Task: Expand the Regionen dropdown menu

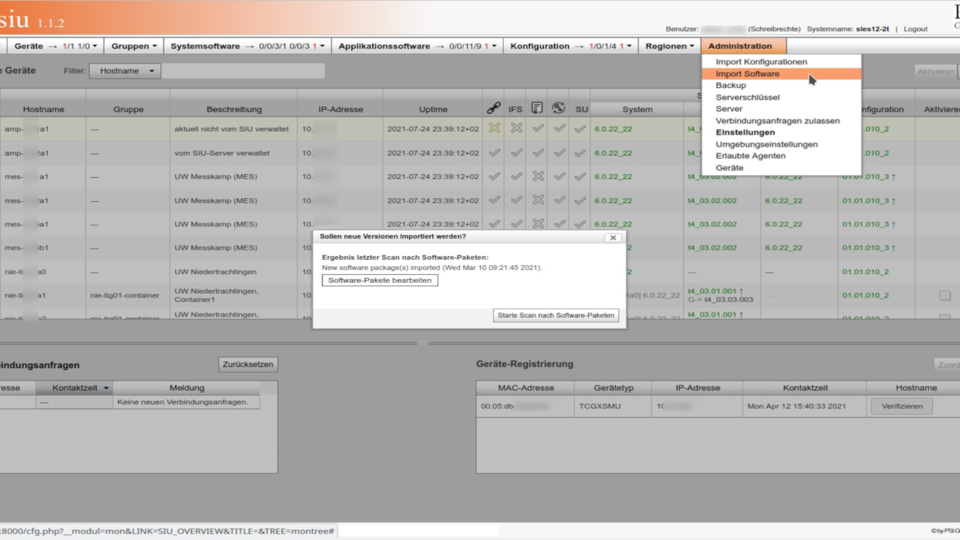Action: coord(669,46)
